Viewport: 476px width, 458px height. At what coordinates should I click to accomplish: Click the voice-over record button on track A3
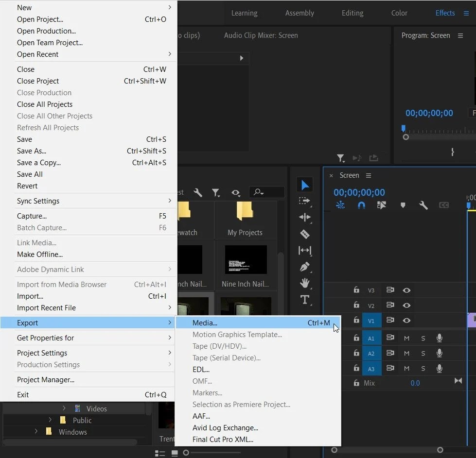tap(439, 368)
